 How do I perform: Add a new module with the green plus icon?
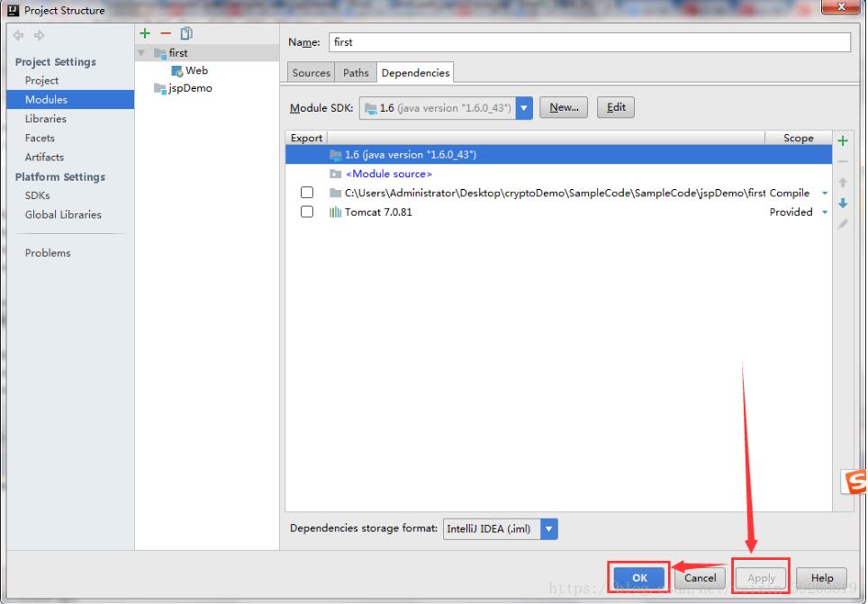coord(145,33)
